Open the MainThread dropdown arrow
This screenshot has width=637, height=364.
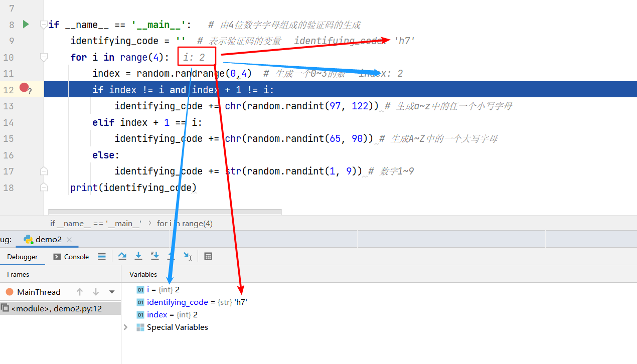click(112, 292)
